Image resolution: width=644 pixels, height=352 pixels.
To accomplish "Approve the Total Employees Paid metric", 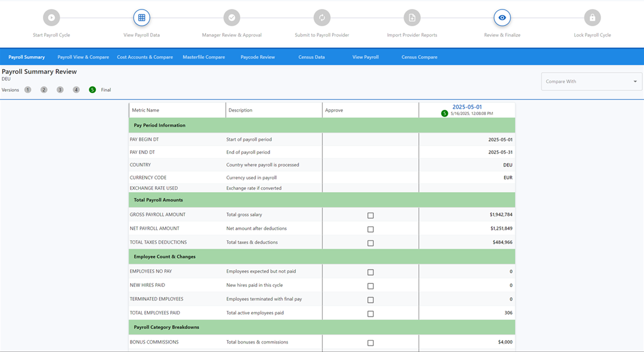I will pyautogui.click(x=371, y=313).
